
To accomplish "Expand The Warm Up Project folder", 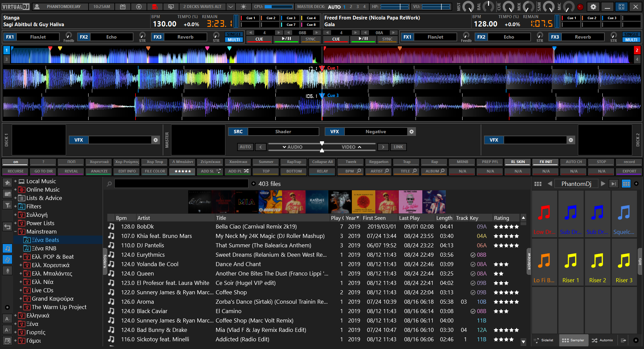I will coord(21,307).
